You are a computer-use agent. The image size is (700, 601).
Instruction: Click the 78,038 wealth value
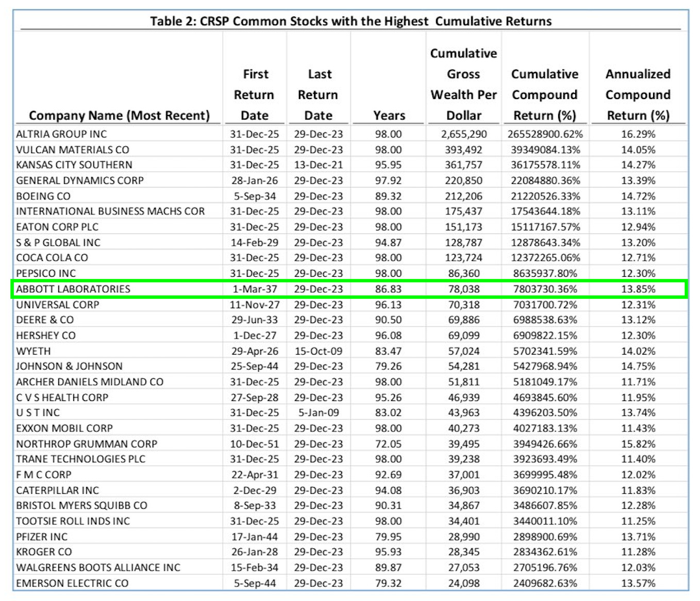click(464, 289)
